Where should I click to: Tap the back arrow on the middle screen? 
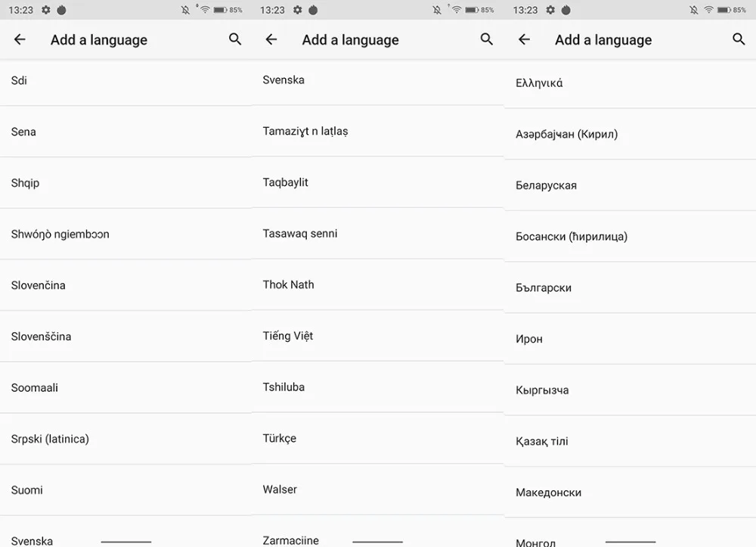point(271,39)
